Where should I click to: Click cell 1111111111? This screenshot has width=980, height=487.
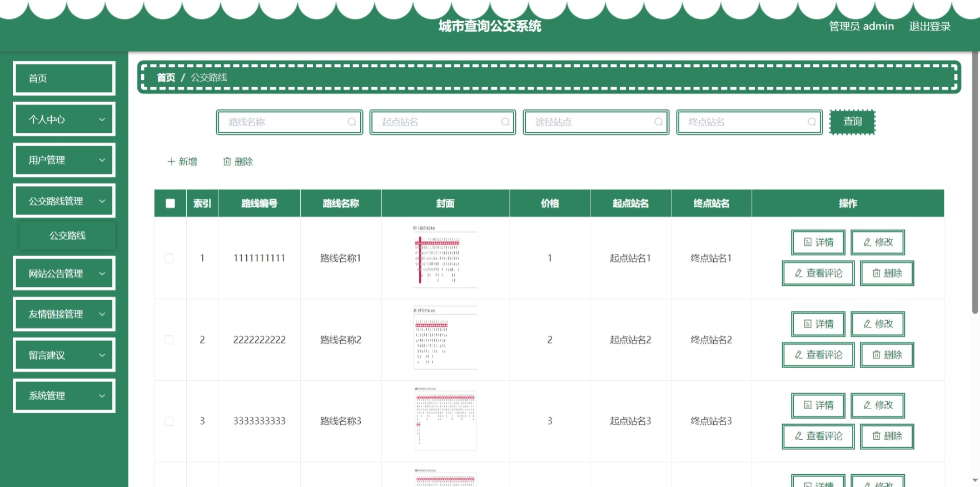259,259
